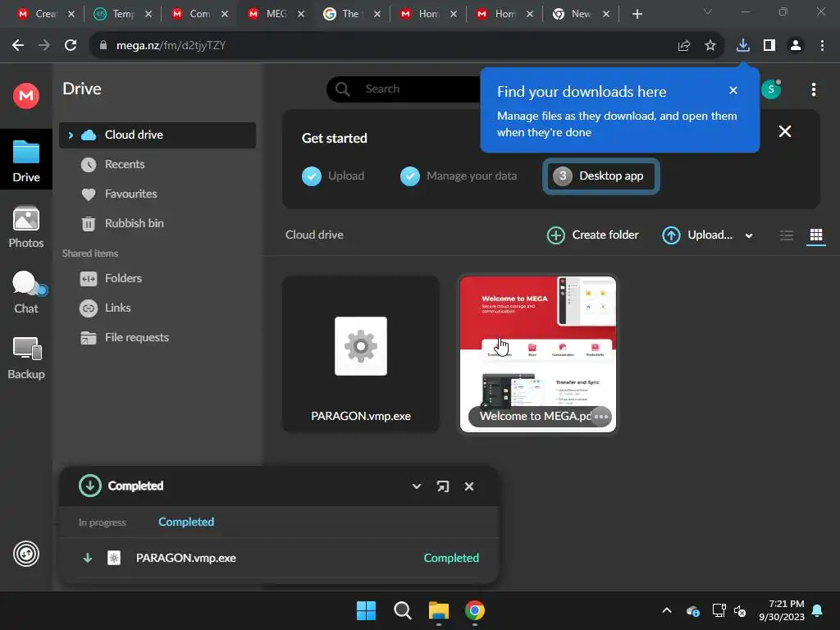Close the transfers panel
The width and height of the screenshot is (840, 630).
pyautogui.click(x=469, y=486)
